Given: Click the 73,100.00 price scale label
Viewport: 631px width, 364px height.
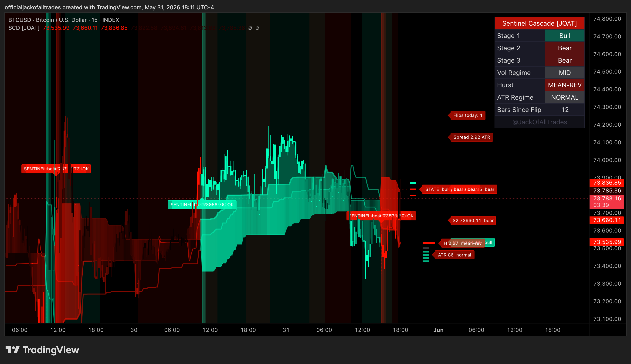Looking at the screenshot, I should coord(607,319).
